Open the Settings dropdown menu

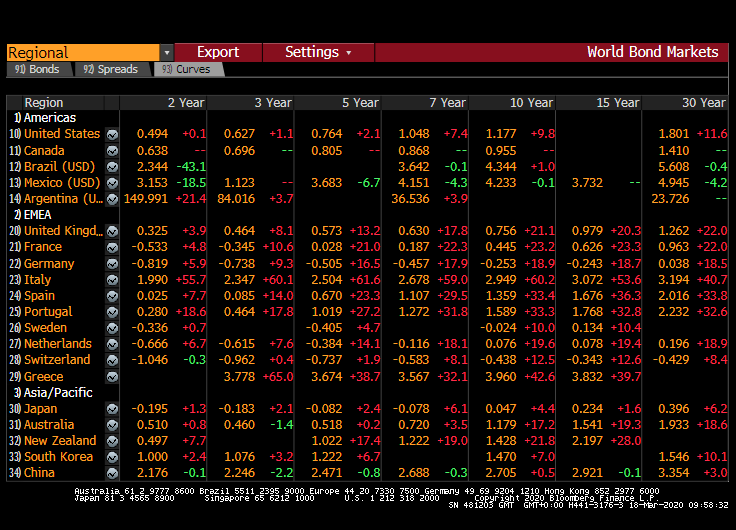pyautogui.click(x=318, y=53)
